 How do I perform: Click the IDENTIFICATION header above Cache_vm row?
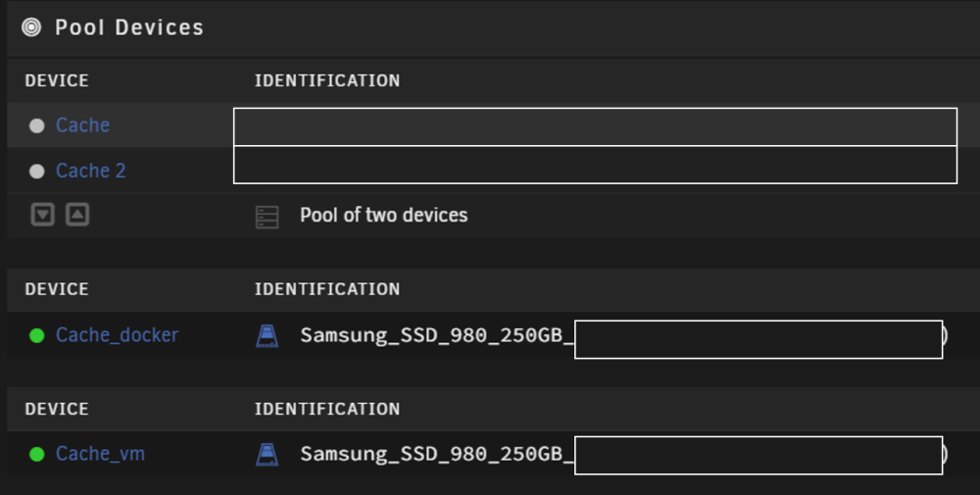click(327, 409)
